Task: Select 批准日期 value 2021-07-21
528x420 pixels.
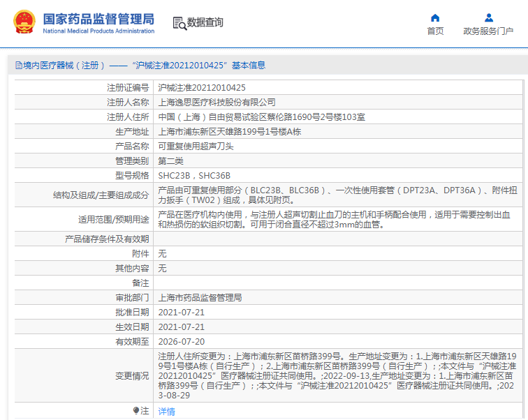Action: click(181, 313)
